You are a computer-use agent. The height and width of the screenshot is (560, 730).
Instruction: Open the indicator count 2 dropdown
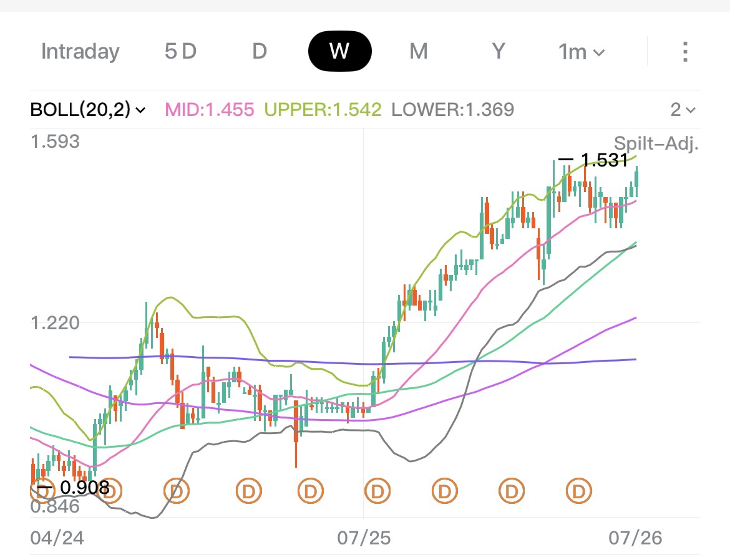[683, 110]
